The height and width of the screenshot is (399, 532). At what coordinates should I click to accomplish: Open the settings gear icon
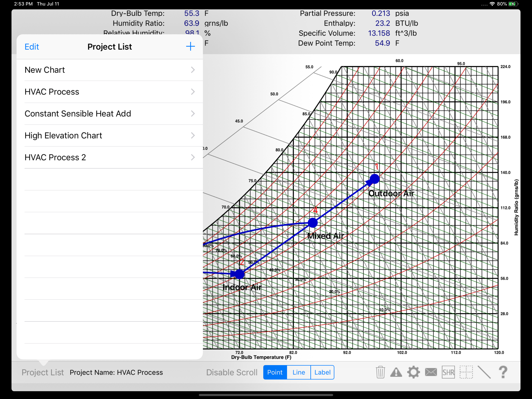click(413, 372)
